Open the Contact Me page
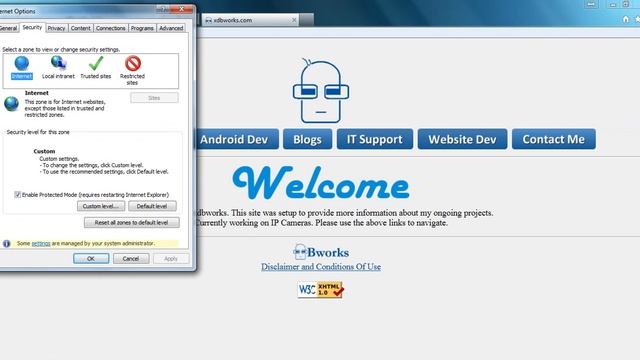640x360 pixels. coord(553,139)
